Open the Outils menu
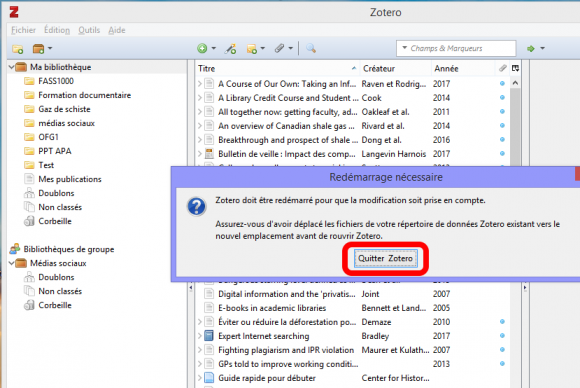 [x=89, y=30]
